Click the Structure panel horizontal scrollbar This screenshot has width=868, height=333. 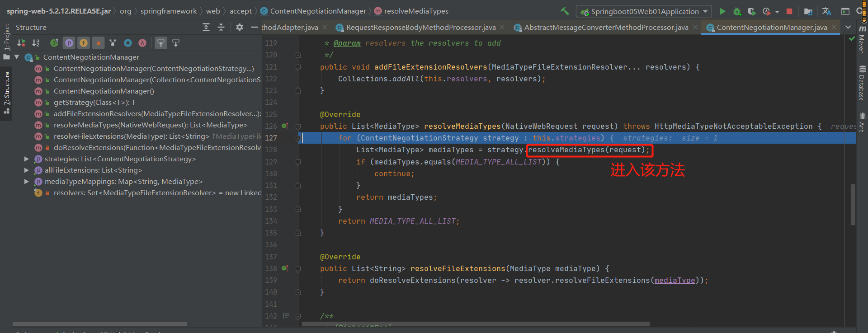click(x=100, y=324)
